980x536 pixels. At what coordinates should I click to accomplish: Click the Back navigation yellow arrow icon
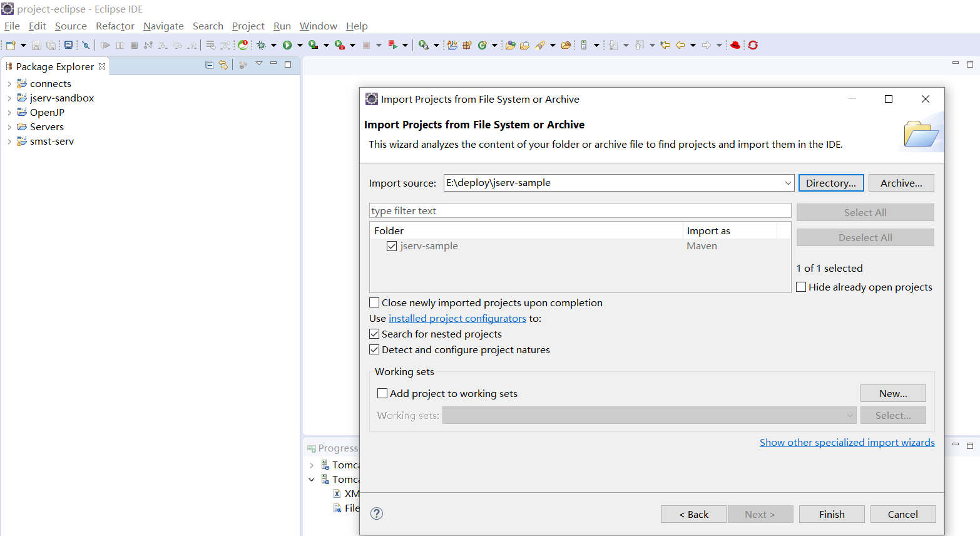point(680,45)
